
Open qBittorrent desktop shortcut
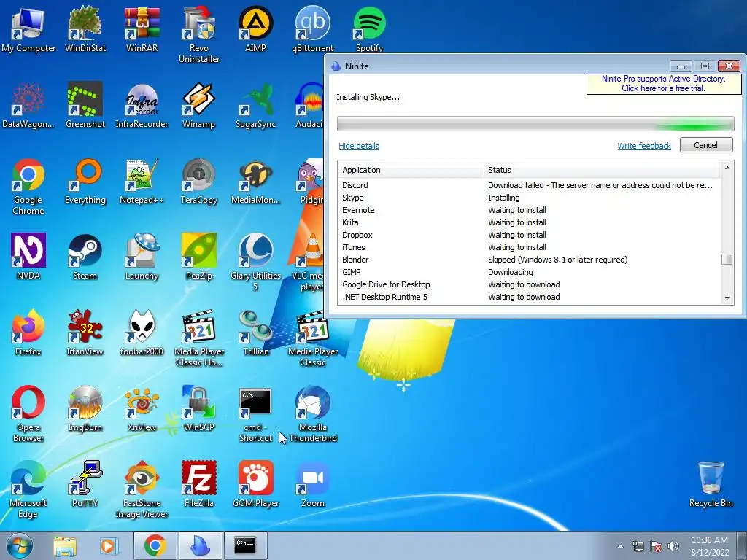[x=312, y=28]
